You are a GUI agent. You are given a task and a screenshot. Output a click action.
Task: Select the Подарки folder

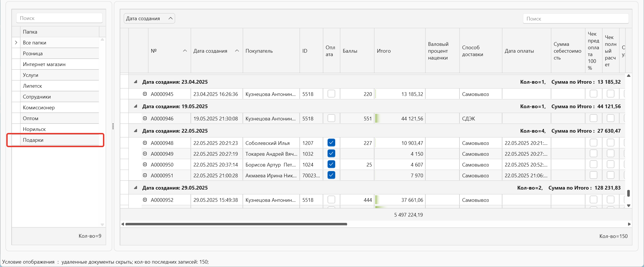33,140
